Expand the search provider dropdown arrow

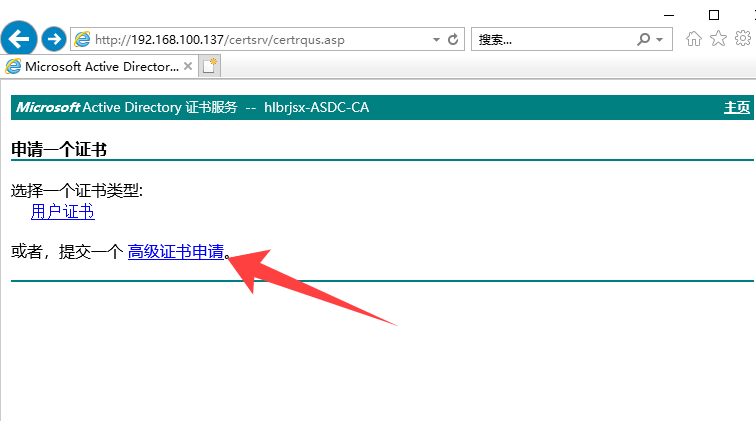659,39
